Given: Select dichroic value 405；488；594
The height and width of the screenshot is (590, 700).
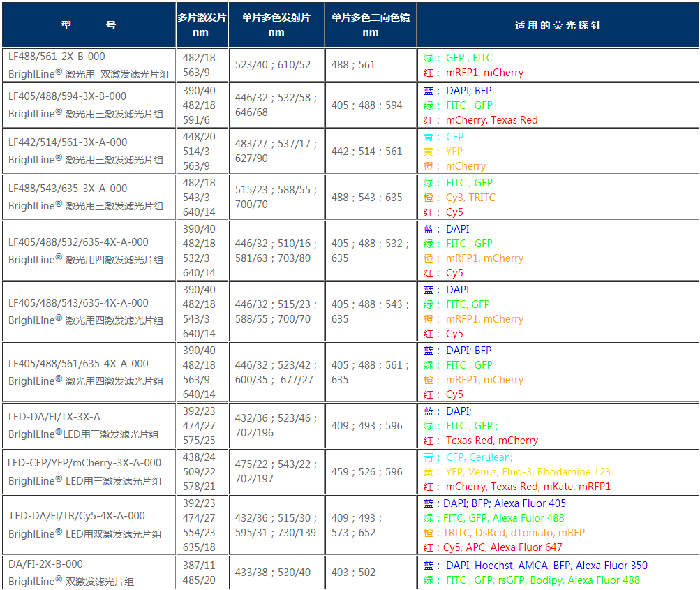Looking at the screenshot, I should (x=366, y=105).
